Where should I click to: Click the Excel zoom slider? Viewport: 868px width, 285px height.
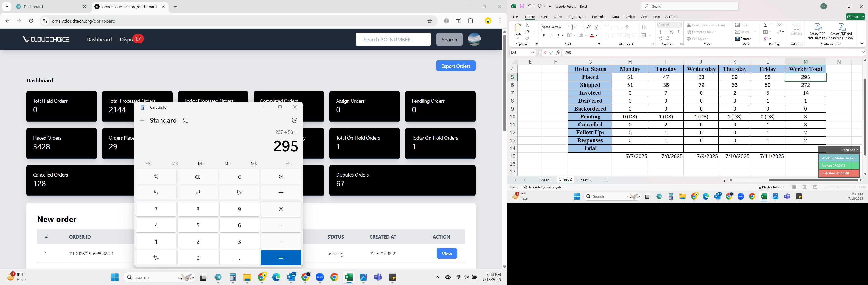click(x=838, y=187)
